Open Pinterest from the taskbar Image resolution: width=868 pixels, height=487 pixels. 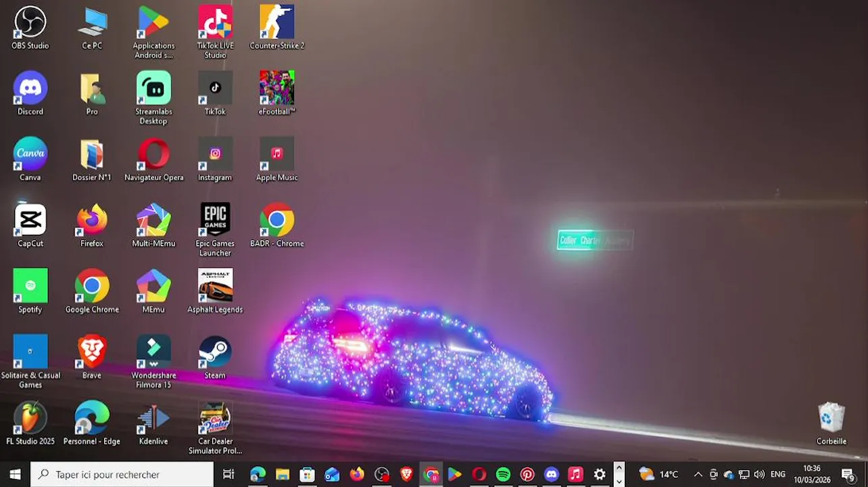coord(527,474)
